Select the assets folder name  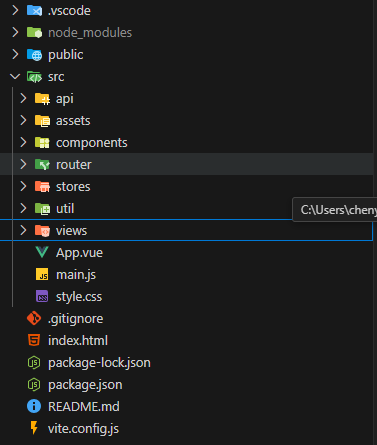[x=73, y=121]
